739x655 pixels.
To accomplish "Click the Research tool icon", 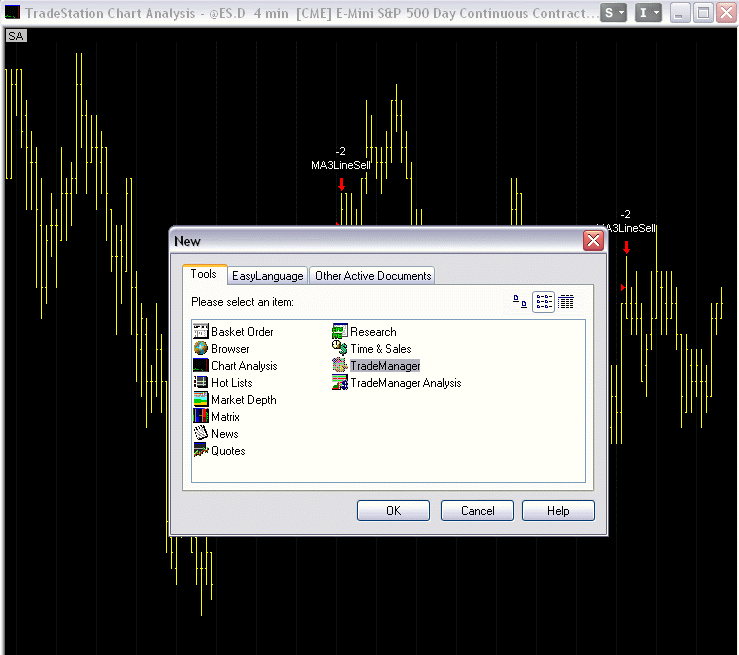I will click(340, 332).
